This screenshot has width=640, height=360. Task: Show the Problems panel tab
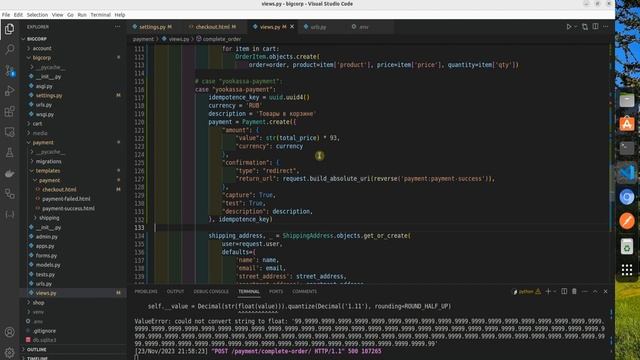(x=146, y=291)
